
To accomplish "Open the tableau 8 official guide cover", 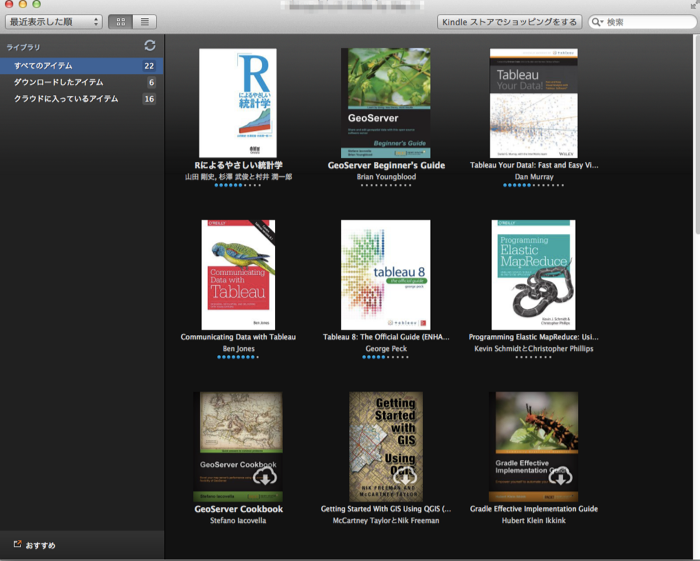I will pyautogui.click(x=386, y=274).
